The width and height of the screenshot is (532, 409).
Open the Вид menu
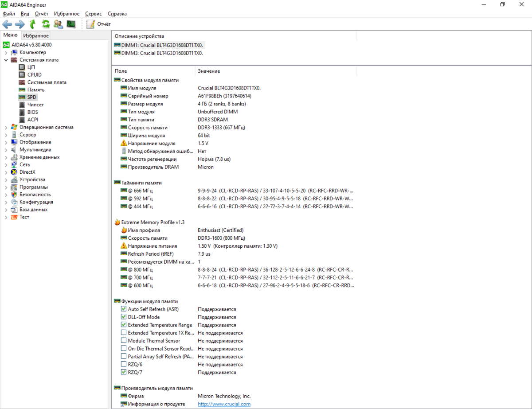25,14
